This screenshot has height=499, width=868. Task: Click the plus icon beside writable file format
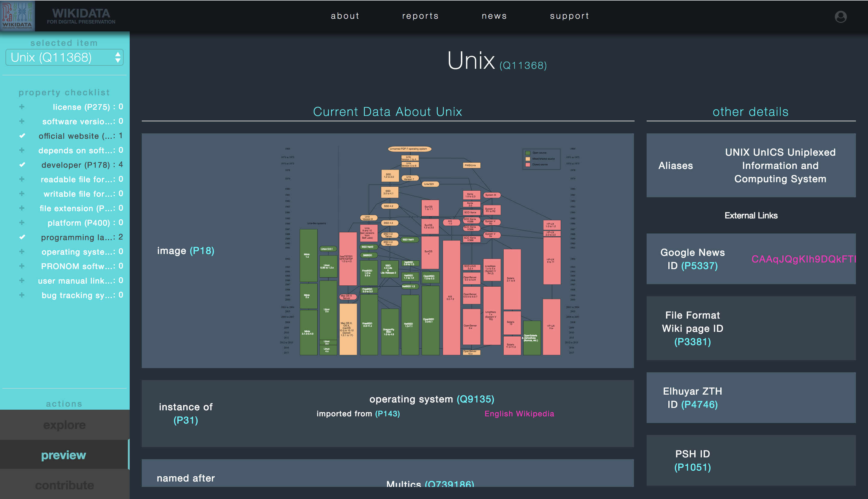[x=22, y=194]
